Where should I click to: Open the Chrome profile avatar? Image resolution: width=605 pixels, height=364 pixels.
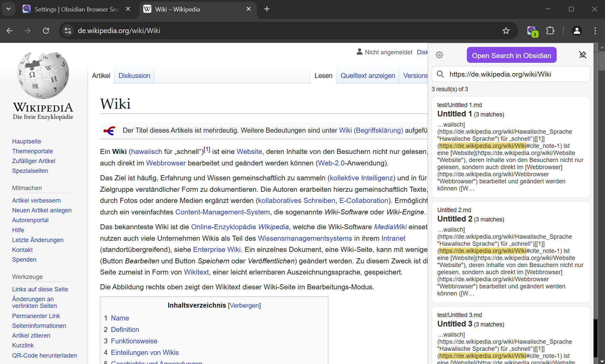(x=577, y=31)
